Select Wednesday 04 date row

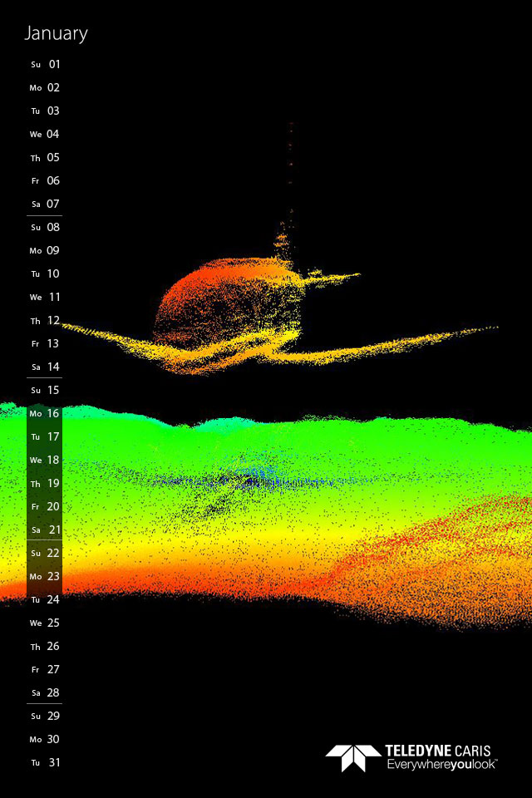[x=45, y=135]
